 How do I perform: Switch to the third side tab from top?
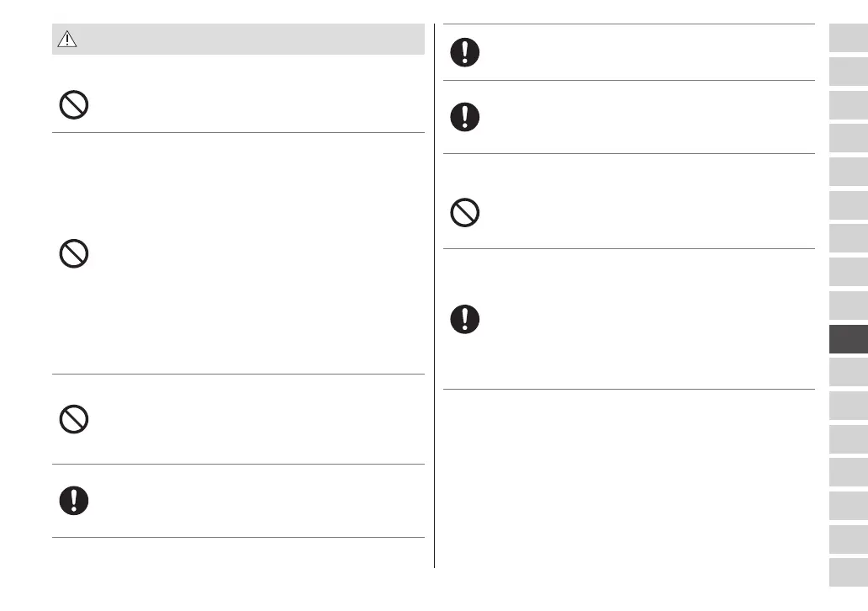(848, 104)
